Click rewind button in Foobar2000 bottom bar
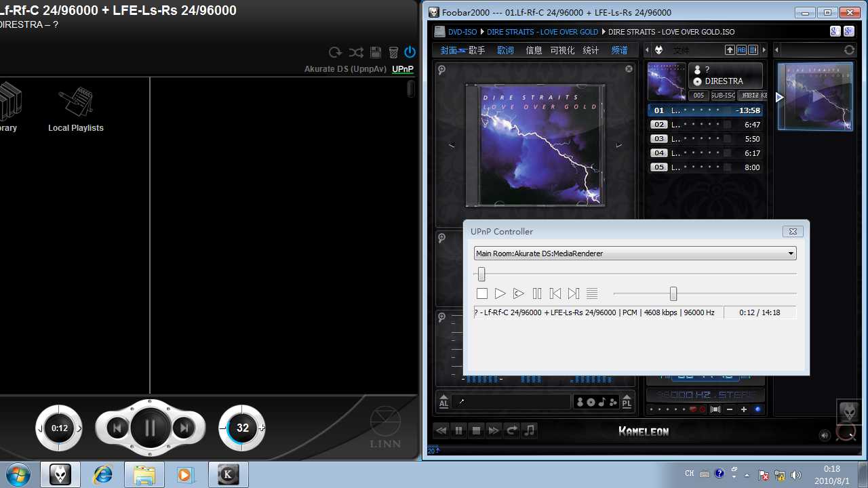 coord(441,430)
